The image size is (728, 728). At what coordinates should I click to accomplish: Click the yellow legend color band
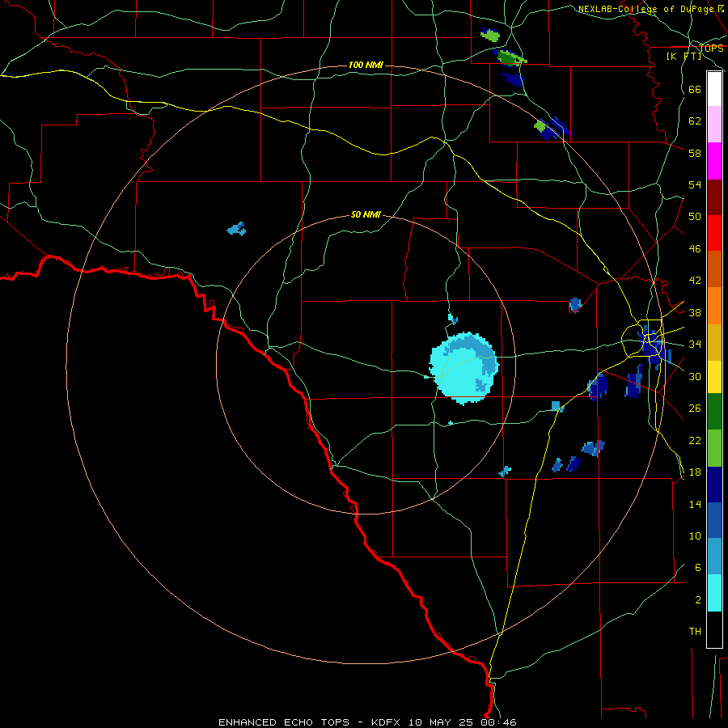[714, 377]
